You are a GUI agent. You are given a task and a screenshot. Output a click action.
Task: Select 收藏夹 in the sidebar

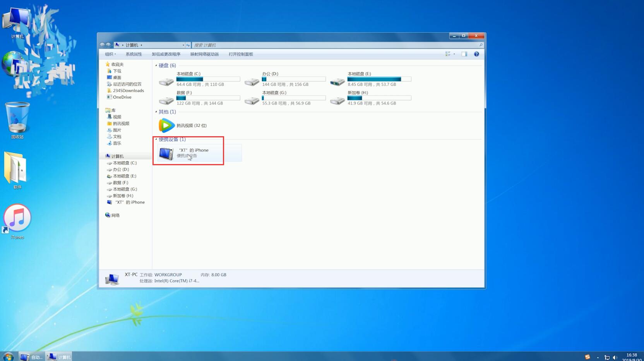pyautogui.click(x=117, y=65)
